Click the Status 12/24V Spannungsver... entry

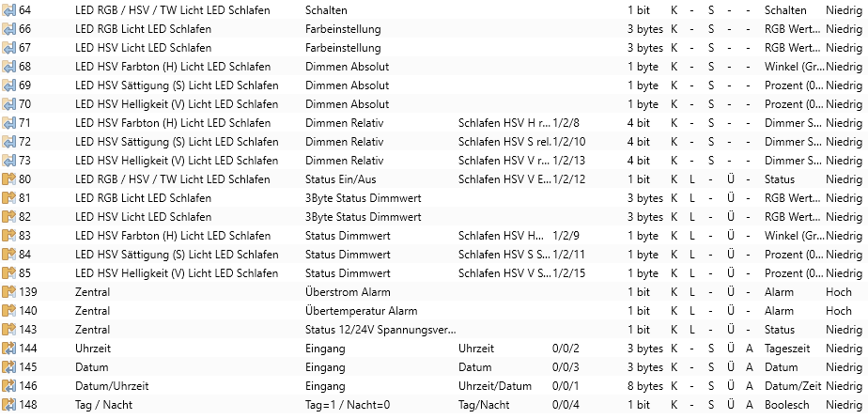[380, 330]
